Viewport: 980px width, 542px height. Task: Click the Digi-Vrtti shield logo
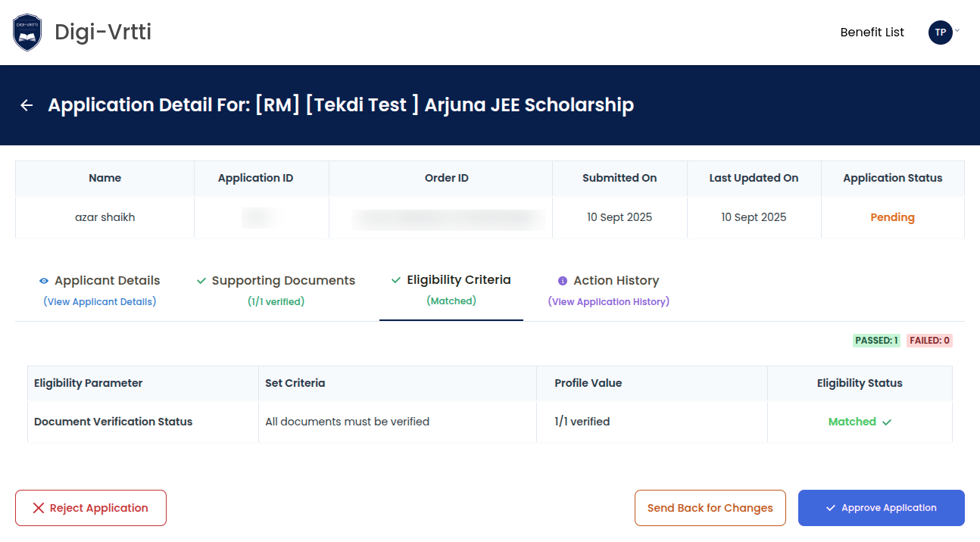28,33
